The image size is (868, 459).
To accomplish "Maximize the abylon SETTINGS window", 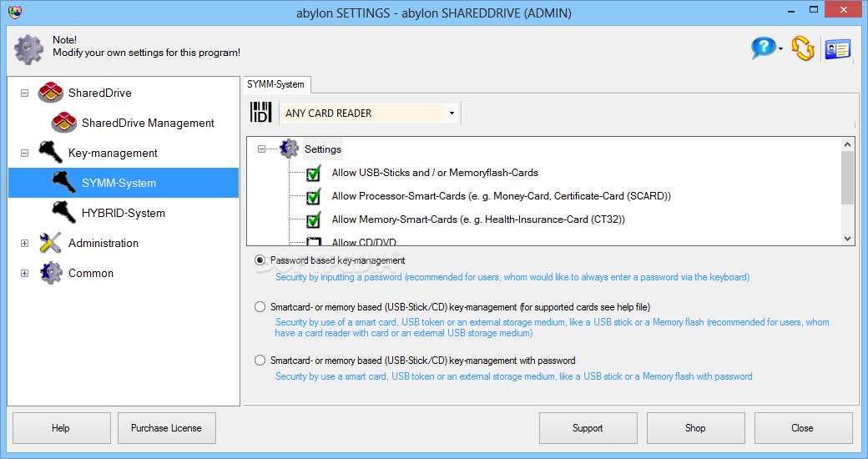I will [813, 9].
